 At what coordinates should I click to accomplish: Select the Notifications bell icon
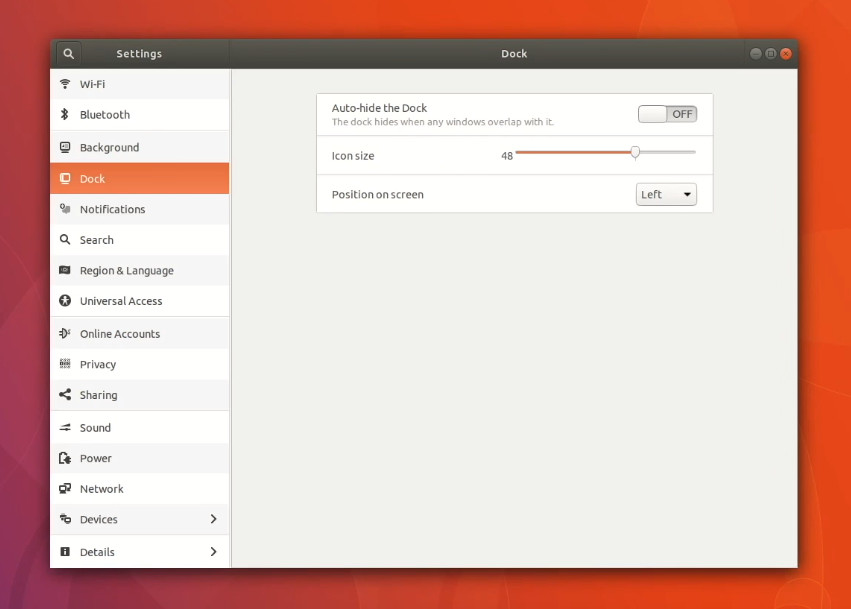point(66,209)
